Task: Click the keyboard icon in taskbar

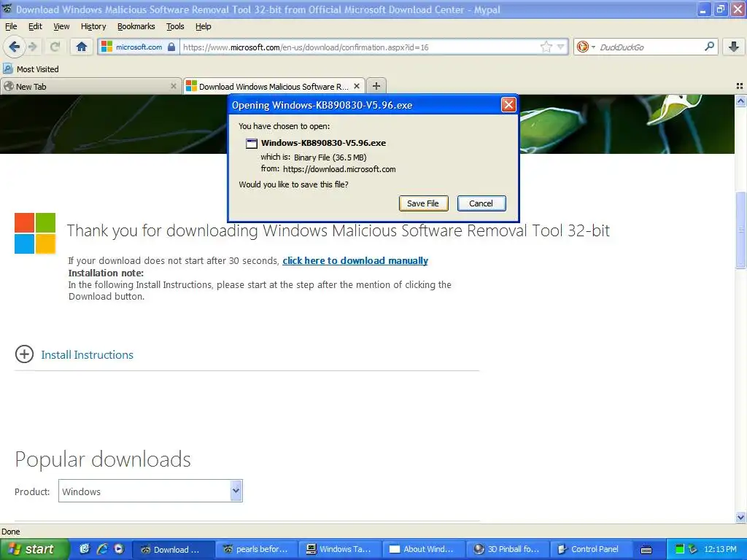Action: 646,550
